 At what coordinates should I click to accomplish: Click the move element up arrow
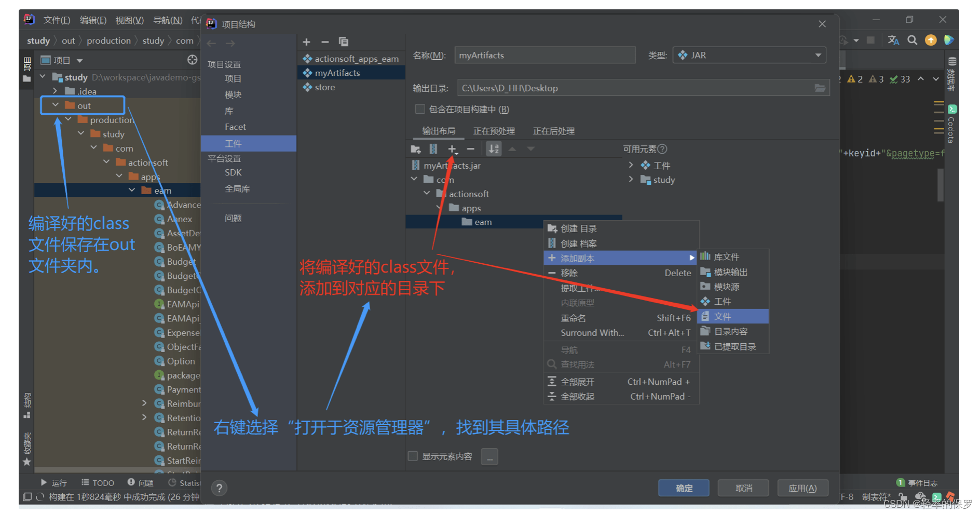(512, 150)
